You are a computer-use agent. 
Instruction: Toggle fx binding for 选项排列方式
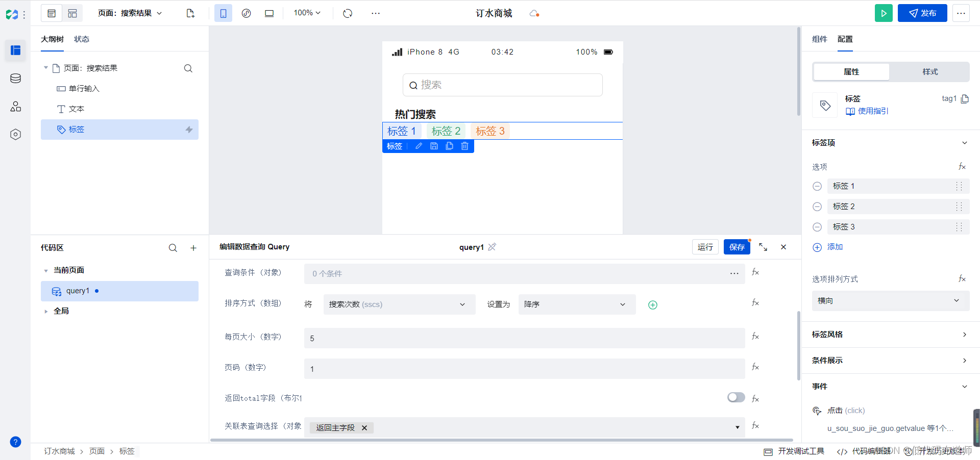point(962,278)
